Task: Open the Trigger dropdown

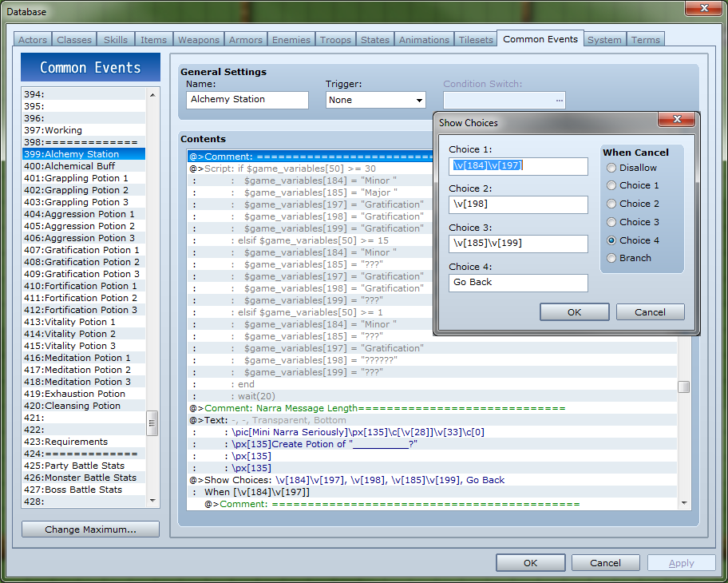Action: coord(376,100)
